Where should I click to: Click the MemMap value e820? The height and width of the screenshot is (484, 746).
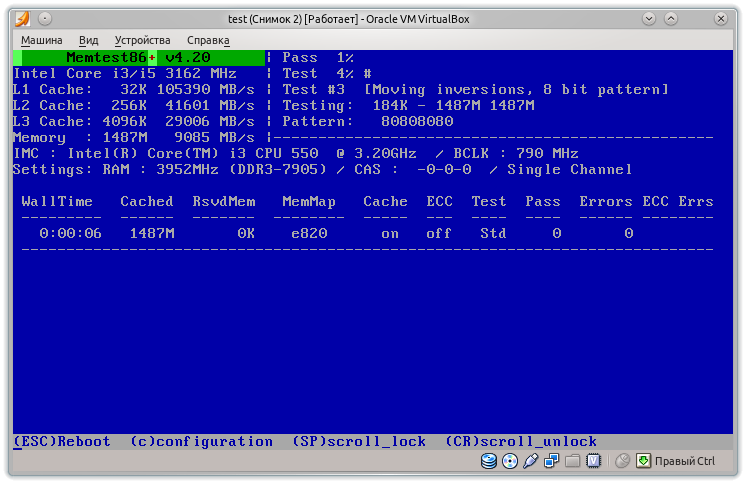[x=309, y=233]
